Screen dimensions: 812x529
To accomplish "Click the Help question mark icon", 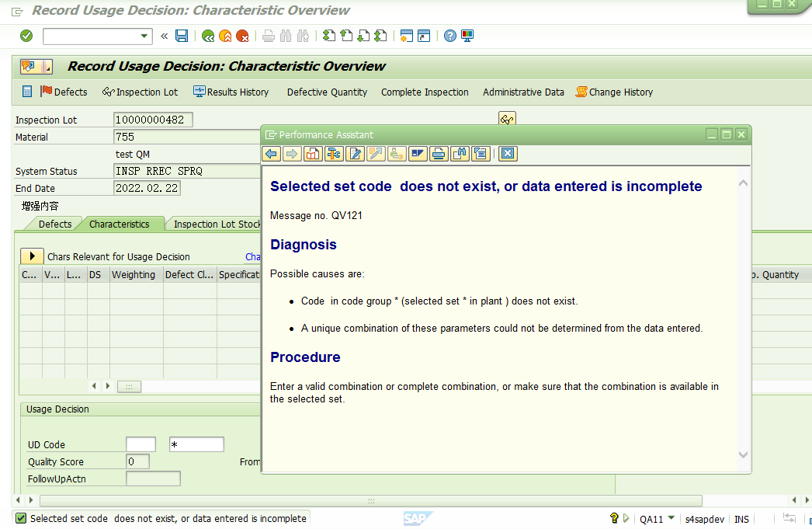I will [450, 36].
